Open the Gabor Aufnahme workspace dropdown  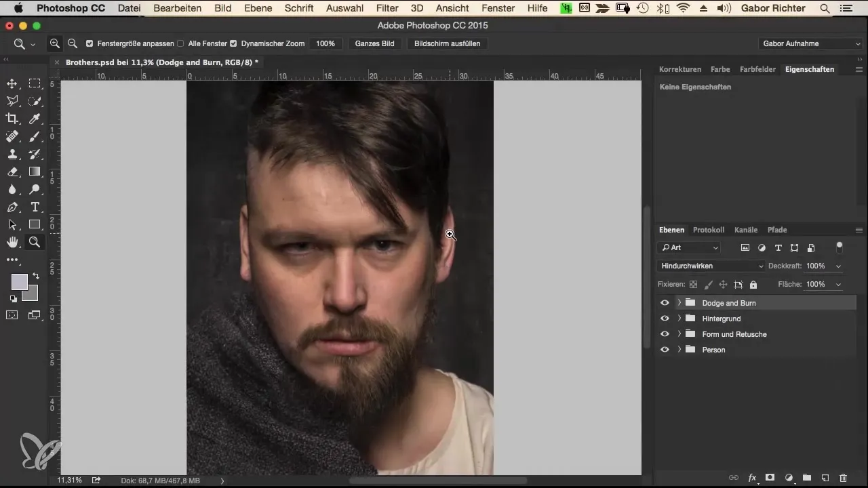pyautogui.click(x=810, y=43)
